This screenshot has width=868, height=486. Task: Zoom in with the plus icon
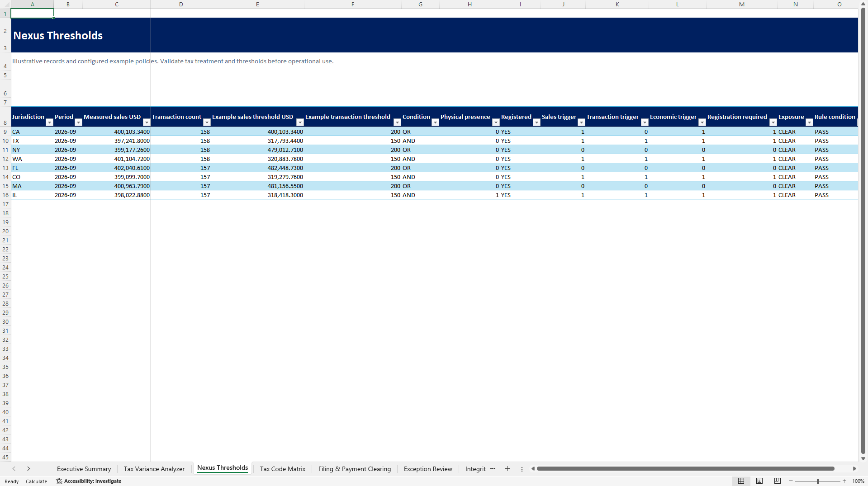pos(844,481)
